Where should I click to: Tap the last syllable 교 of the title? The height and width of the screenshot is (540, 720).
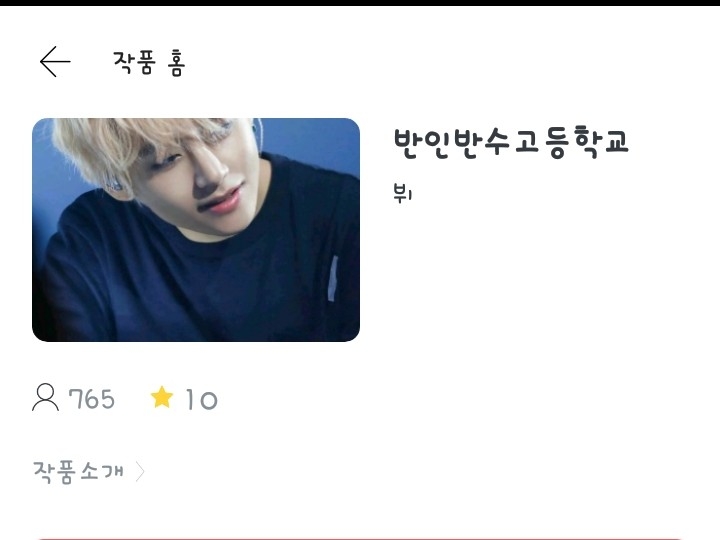click(x=616, y=141)
